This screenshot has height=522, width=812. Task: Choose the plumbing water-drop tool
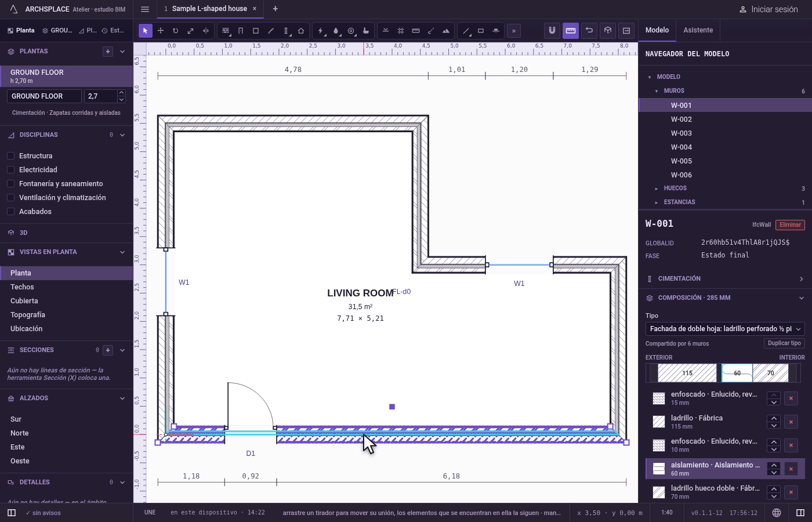(336, 31)
